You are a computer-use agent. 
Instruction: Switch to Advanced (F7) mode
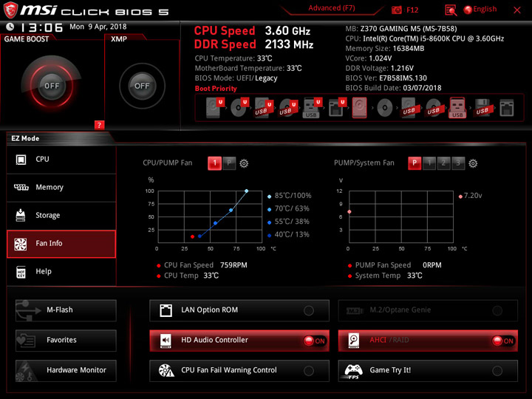coord(332,8)
